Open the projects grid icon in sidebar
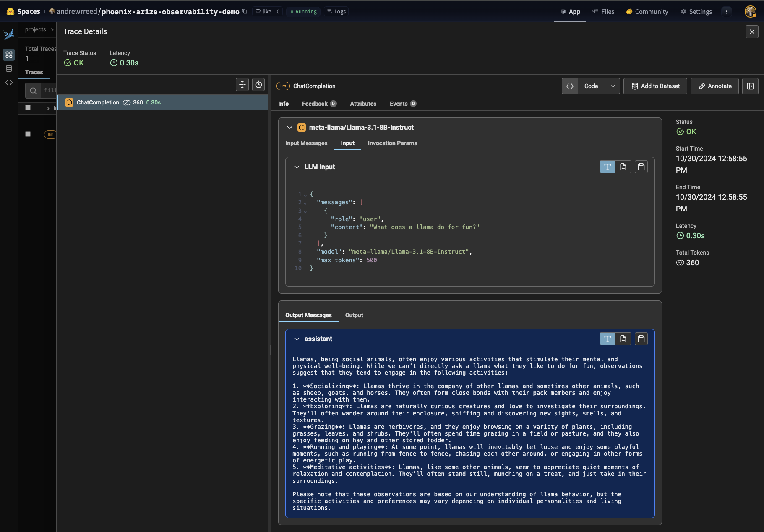The image size is (764, 532). [9, 55]
